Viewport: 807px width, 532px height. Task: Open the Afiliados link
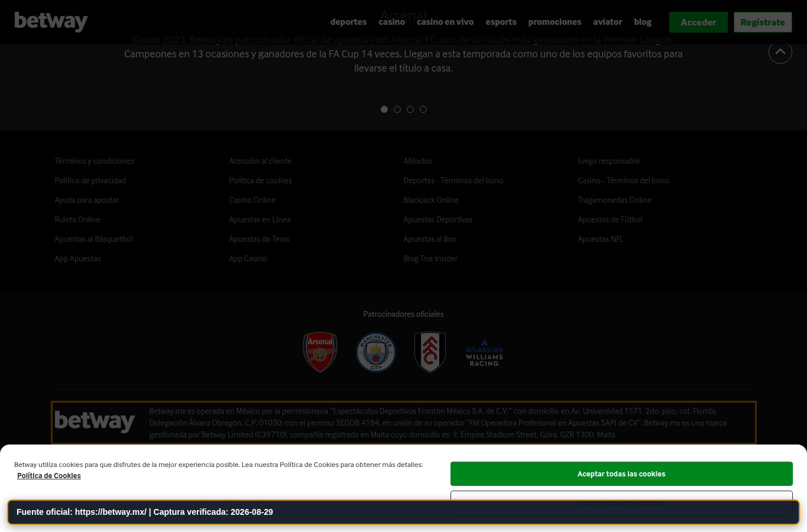coord(417,161)
